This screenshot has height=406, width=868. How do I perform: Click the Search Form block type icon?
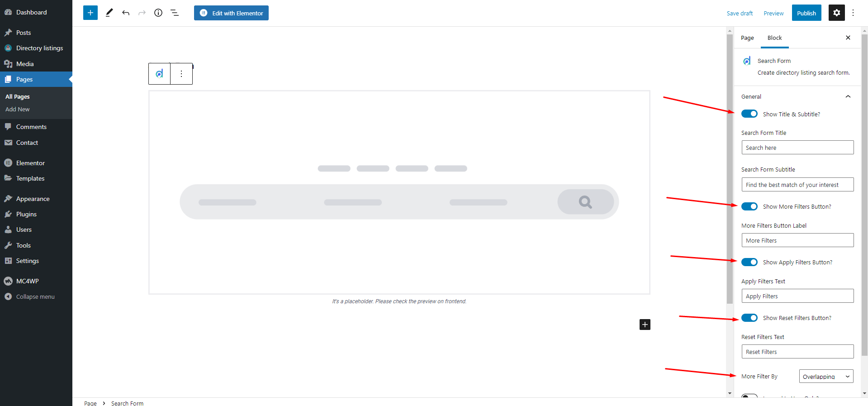point(160,74)
